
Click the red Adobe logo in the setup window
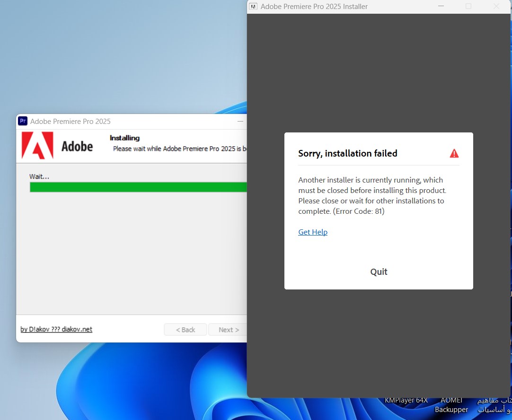37,146
